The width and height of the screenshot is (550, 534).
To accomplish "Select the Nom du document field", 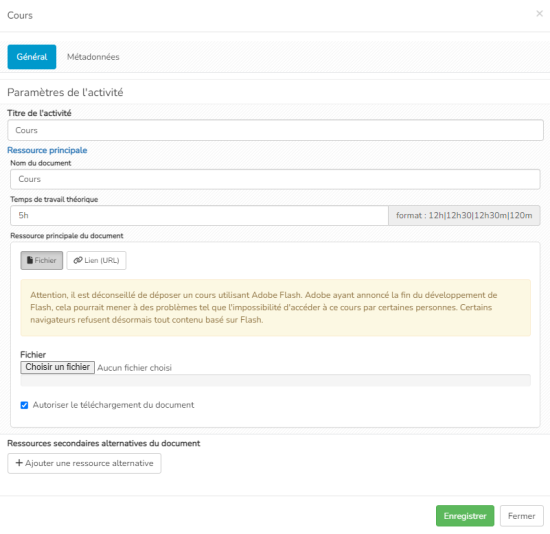I will [x=275, y=179].
